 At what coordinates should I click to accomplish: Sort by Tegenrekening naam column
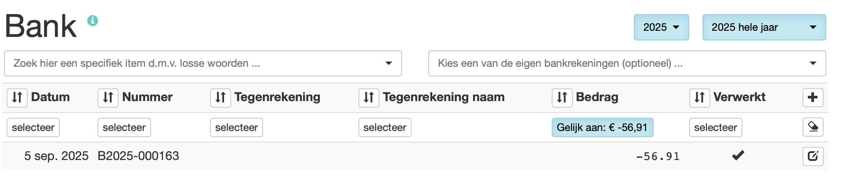coord(369,97)
